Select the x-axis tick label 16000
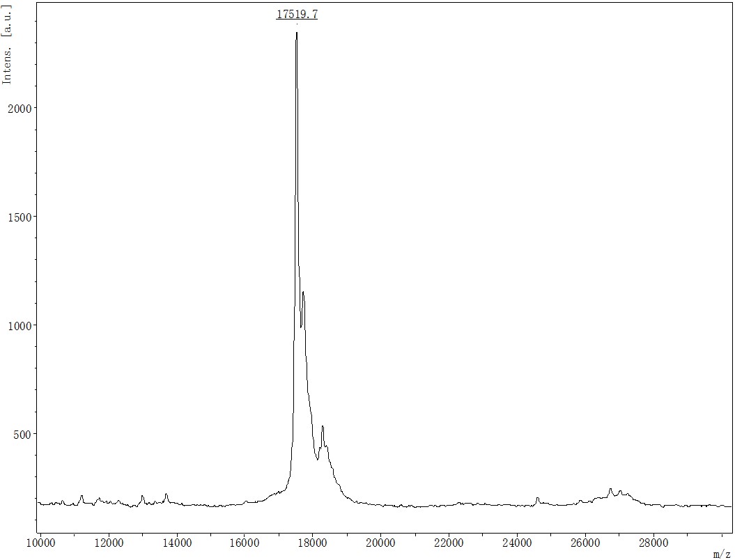Image resolution: width=735 pixels, height=560 pixels. tap(245, 543)
